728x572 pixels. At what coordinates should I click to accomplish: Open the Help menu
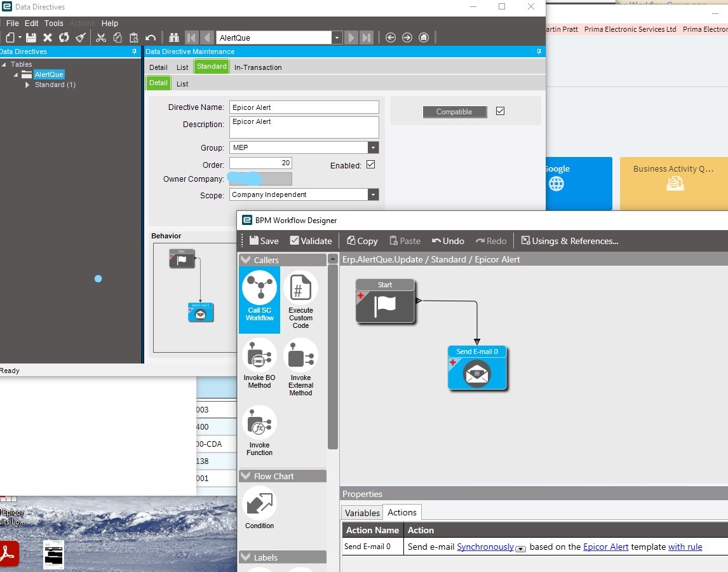(x=109, y=24)
